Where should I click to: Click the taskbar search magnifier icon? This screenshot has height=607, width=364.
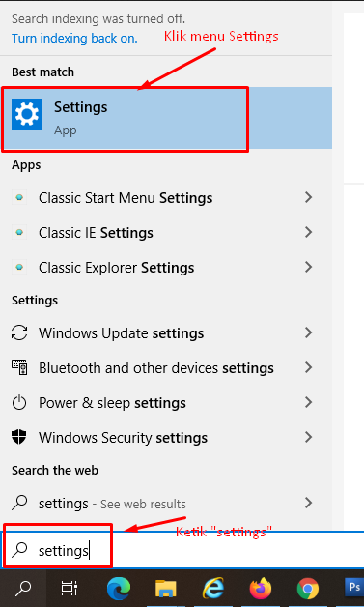tap(23, 589)
